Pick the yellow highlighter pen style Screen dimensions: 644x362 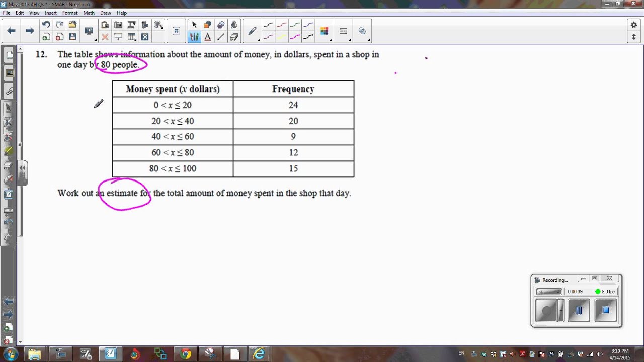pos(282,37)
